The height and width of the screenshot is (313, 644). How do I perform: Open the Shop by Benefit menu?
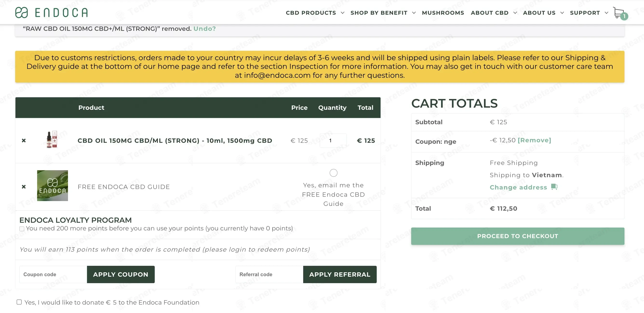[x=379, y=13]
